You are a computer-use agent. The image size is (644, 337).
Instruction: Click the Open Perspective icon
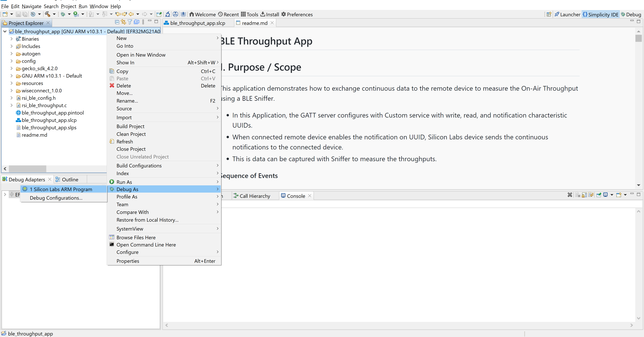pos(549,14)
